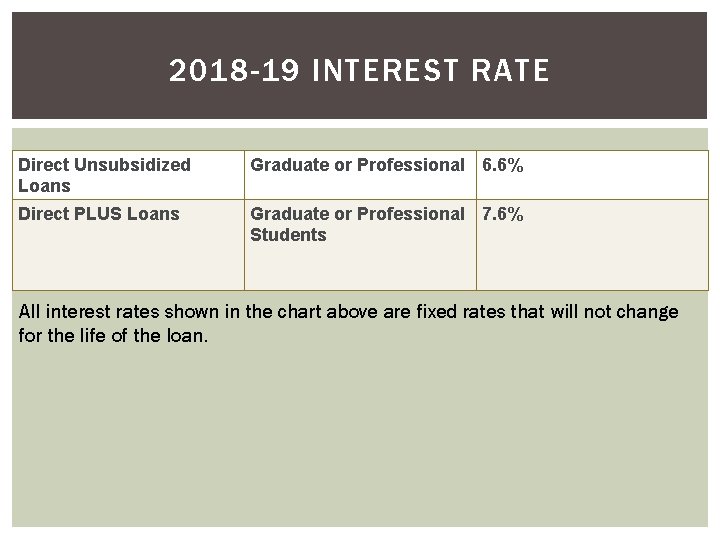The width and height of the screenshot is (720, 540).
Task: Select the 'Direct PLUS Loans' cell
Action: point(129,245)
